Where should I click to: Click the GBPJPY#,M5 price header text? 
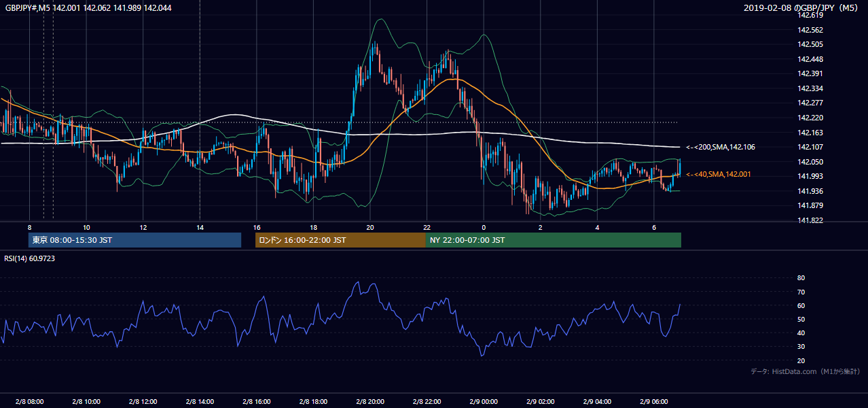88,7
